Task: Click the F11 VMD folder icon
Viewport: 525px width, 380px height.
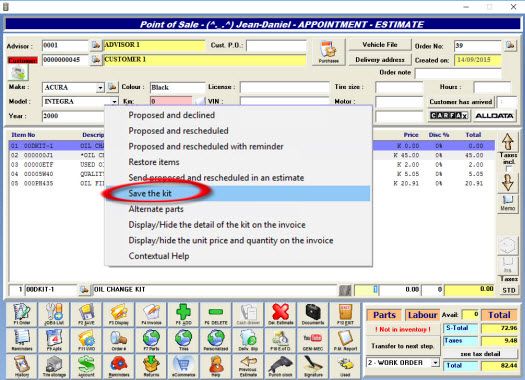Action: click(x=86, y=340)
